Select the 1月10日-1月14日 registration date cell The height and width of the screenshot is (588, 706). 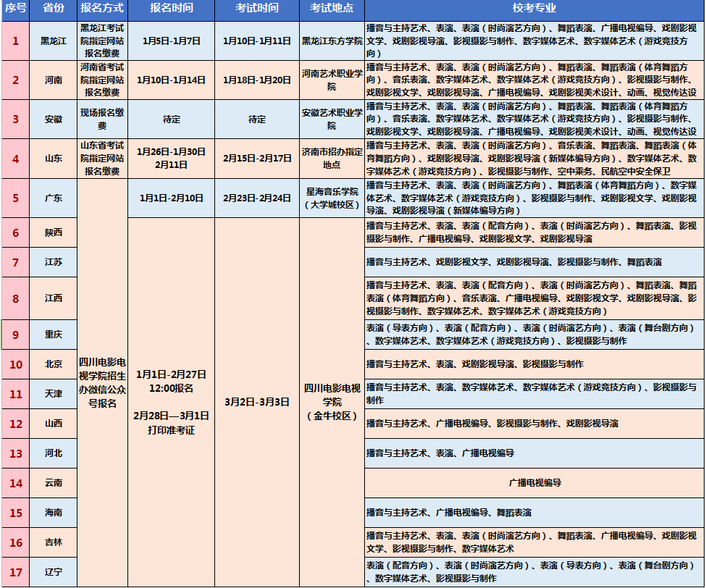[x=171, y=80]
